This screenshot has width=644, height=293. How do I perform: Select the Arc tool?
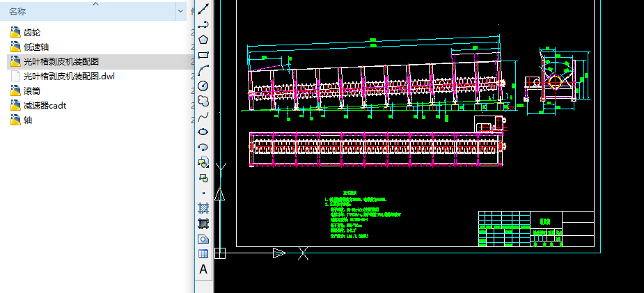(x=203, y=70)
